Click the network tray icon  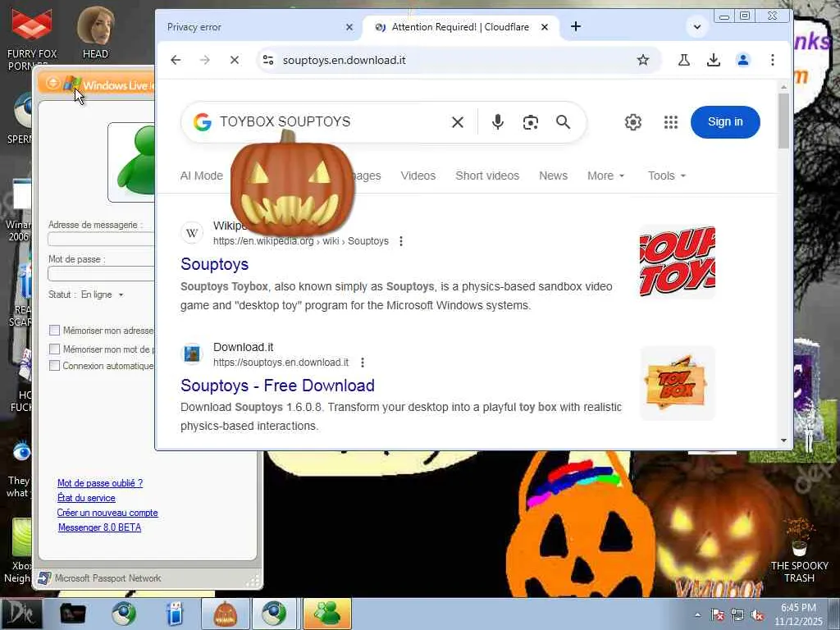[x=737, y=615]
